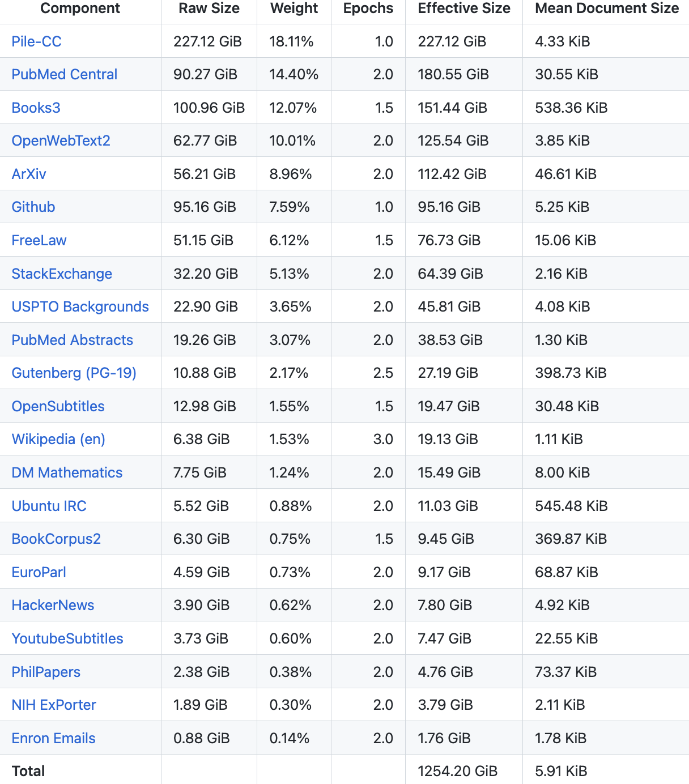Screen dimensions: 689x784
Task: Click the DM Mathematics link
Action: (x=67, y=472)
